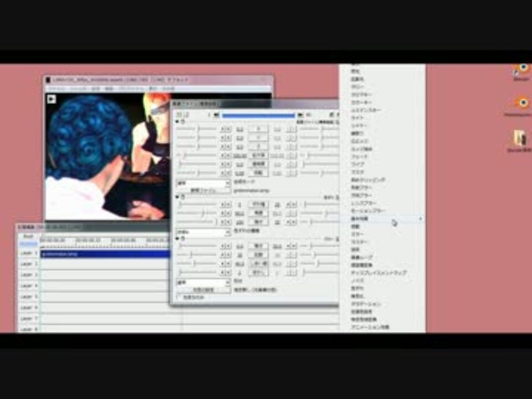Click the X parameter button
This screenshot has height=399, width=532.
pyautogui.click(x=258, y=129)
